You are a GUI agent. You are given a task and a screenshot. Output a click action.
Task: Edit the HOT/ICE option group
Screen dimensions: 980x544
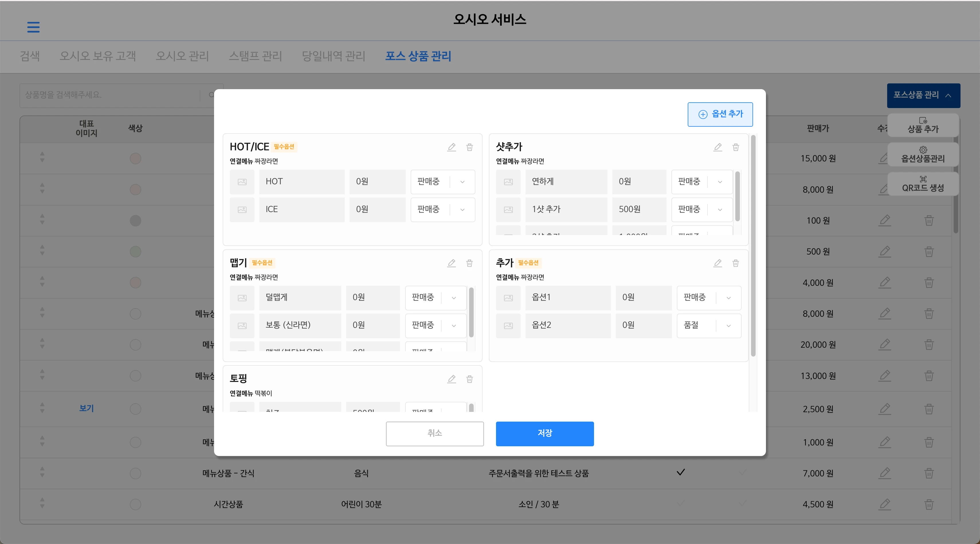click(452, 147)
